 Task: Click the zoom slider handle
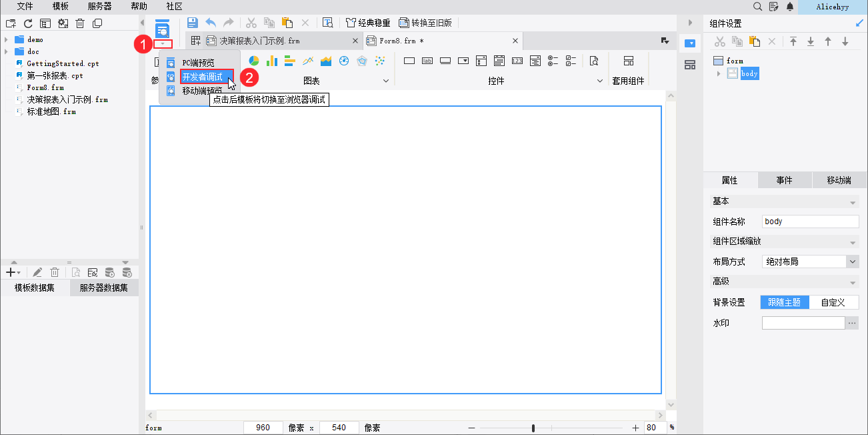pyautogui.click(x=533, y=428)
